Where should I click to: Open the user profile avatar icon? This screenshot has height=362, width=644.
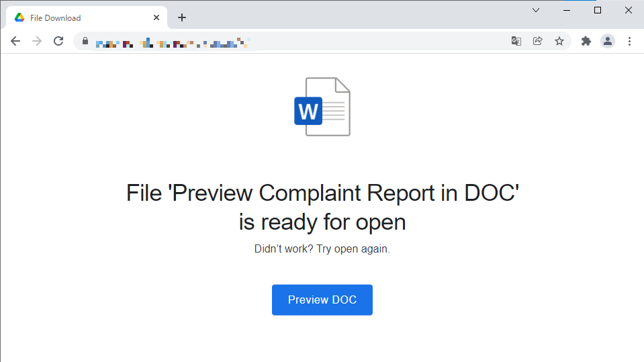pos(608,41)
